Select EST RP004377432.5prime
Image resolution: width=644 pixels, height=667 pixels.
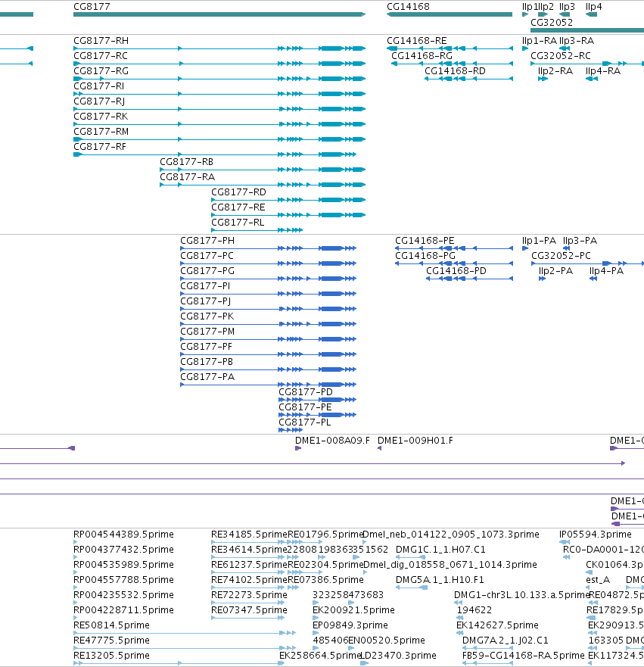(x=123, y=550)
